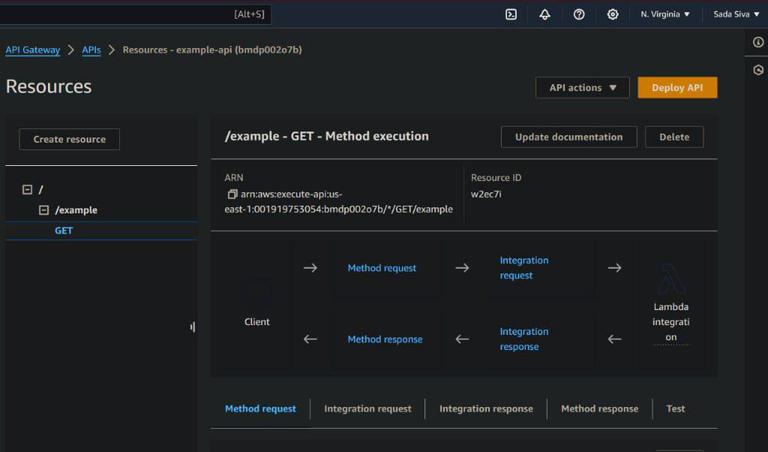Click the hexagon icon below the info icon
The width and height of the screenshot is (768, 452).
pyautogui.click(x=758, y=70)
